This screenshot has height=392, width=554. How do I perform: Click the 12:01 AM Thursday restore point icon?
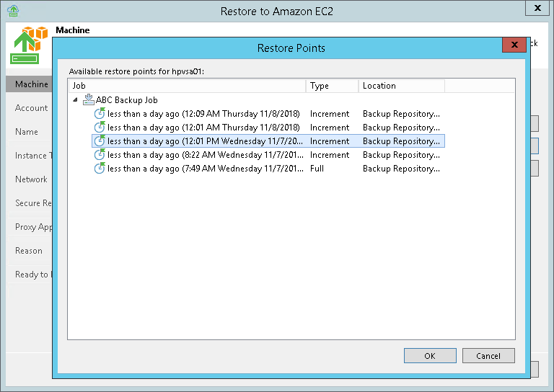(100, 128)
